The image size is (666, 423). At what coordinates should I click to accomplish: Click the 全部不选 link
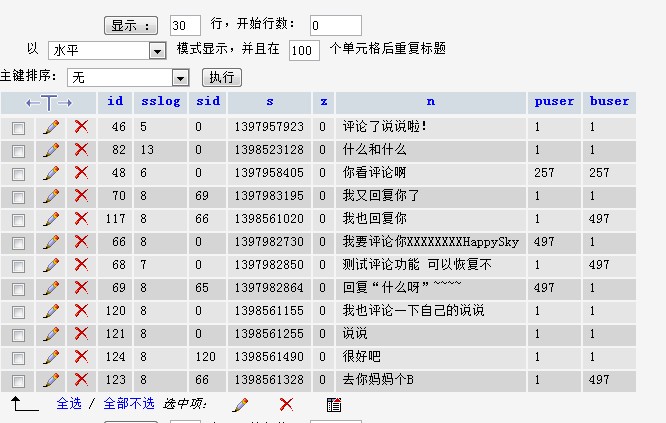click(129, 403)
